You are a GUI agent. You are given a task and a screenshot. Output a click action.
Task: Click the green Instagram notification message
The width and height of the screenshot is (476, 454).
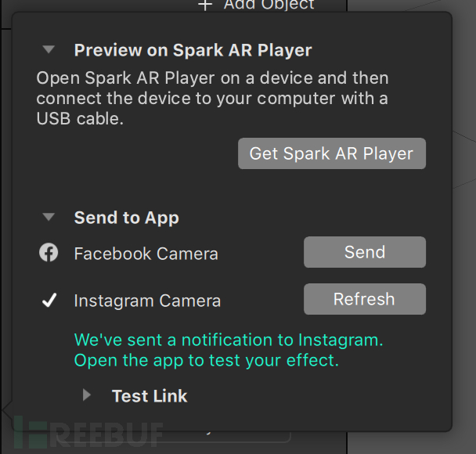coord(229,350)
